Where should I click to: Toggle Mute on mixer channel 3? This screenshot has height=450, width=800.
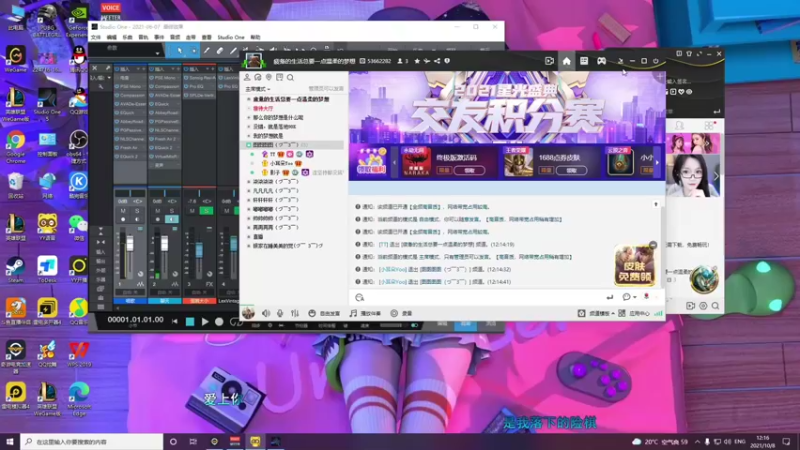192,211
